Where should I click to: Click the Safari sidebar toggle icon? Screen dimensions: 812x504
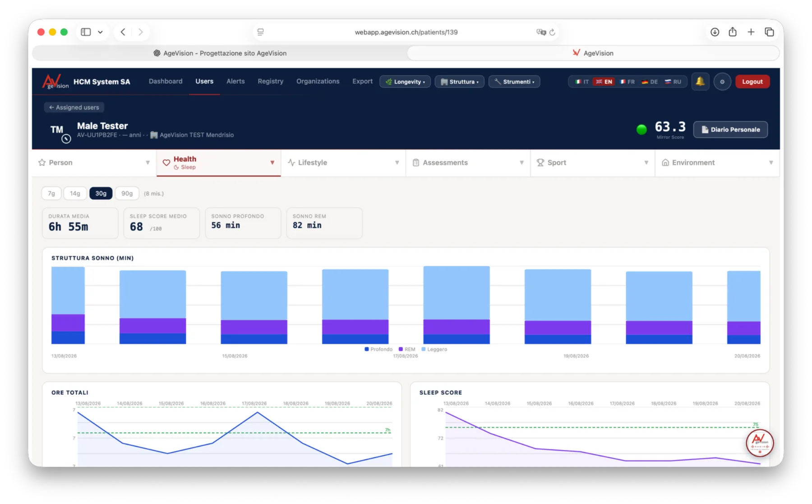click(86, 32)
